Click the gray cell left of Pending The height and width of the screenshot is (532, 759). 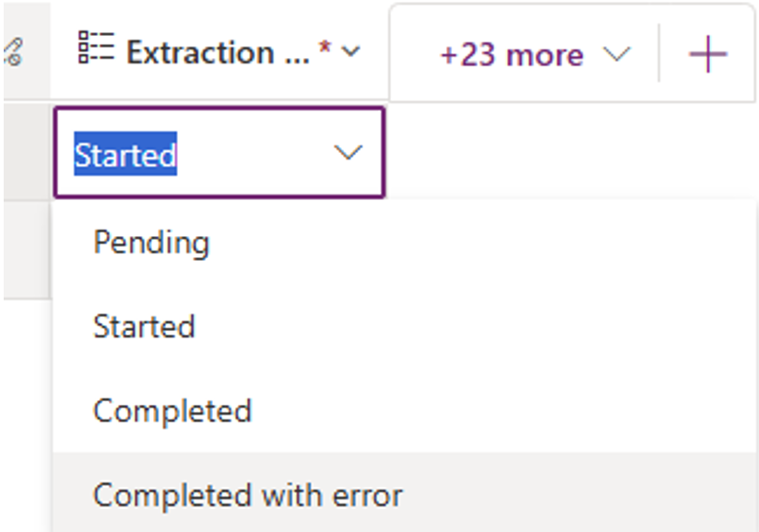[x=25, y=249]
